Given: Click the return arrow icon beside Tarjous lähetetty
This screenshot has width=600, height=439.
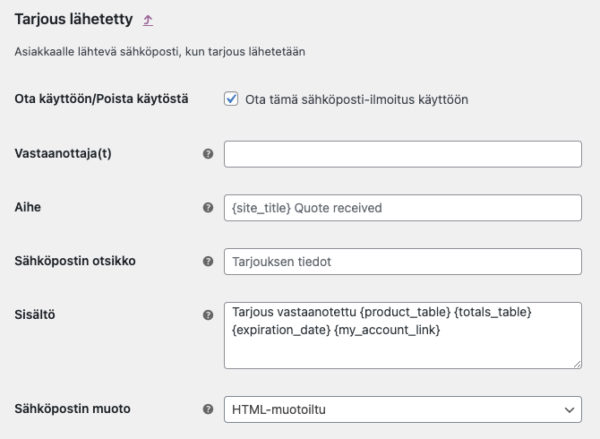Looking at the screenshot, I should click(148, 20).
